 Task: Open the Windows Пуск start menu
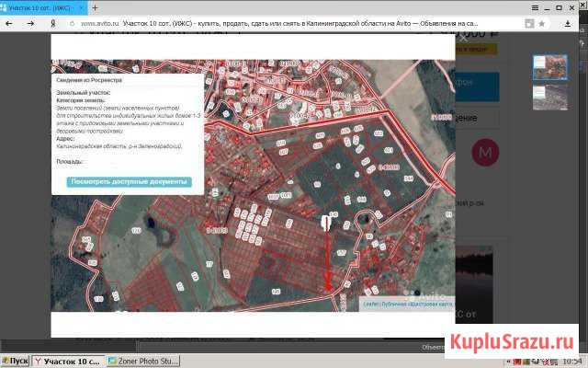16,361
